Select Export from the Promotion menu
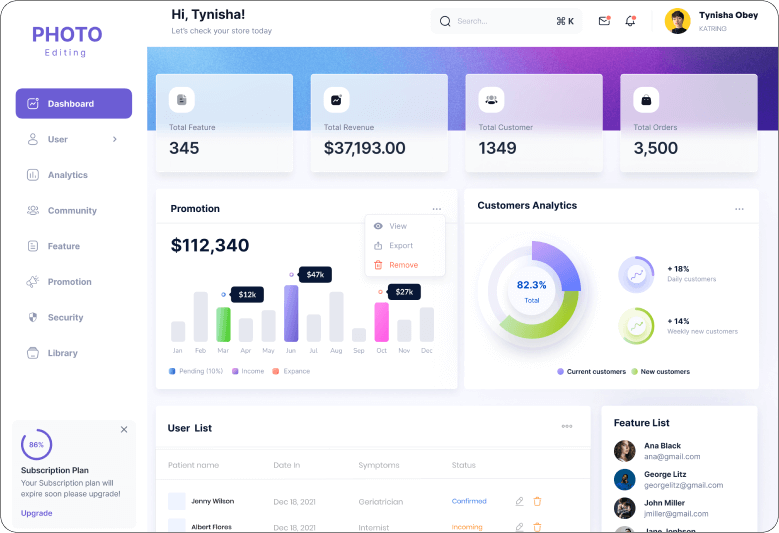779x533 pixels. point(400,245)
